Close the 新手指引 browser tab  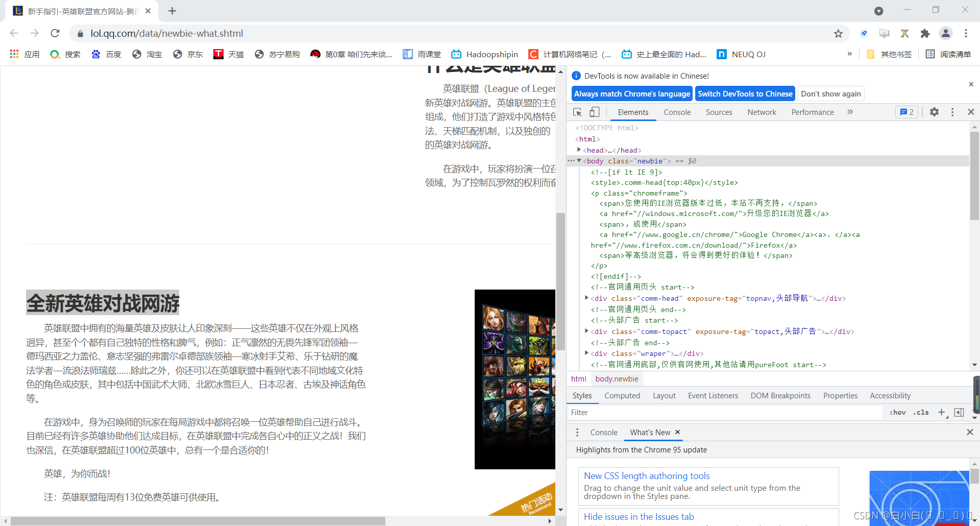click(148, 11)
